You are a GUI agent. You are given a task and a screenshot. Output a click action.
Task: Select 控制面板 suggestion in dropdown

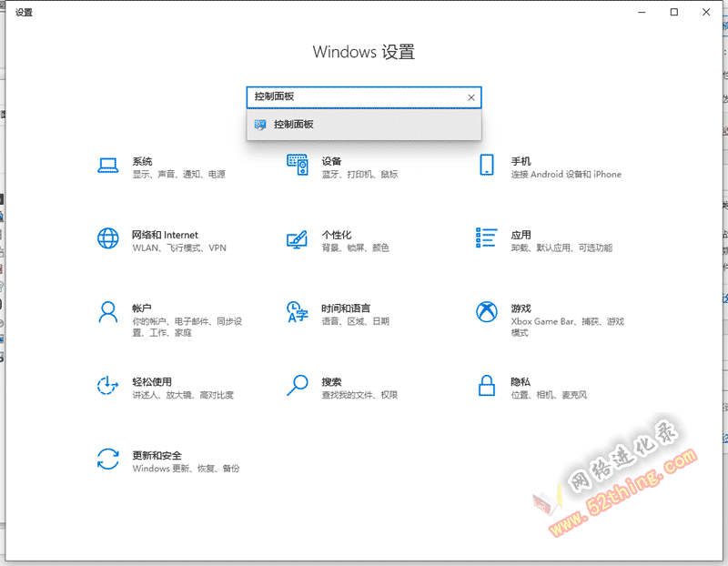(x=364, y=125)
